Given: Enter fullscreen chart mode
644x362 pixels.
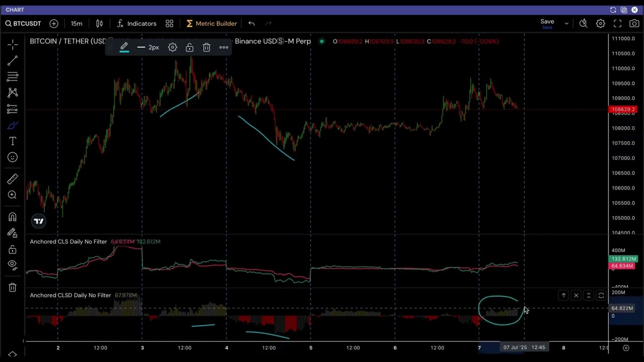Looking at the screenshot, I should pos(617,24).
